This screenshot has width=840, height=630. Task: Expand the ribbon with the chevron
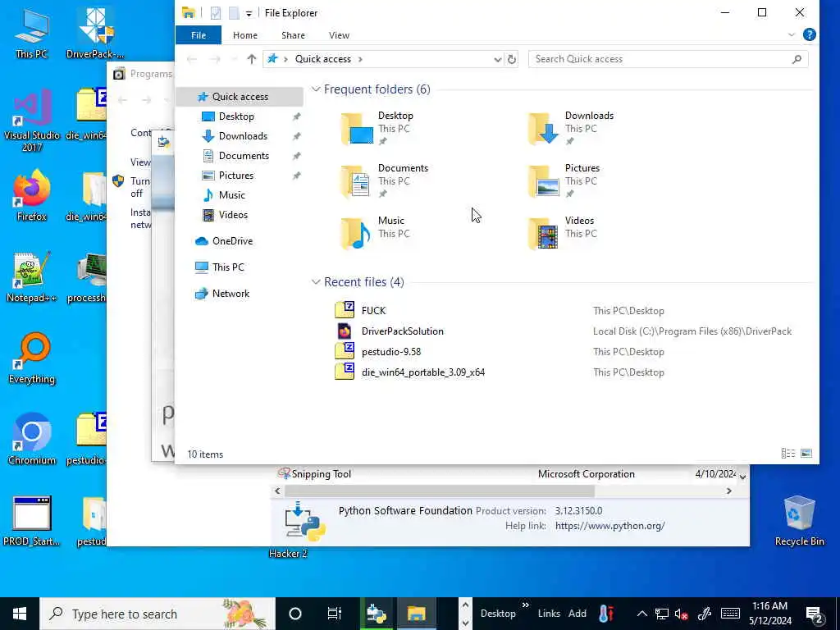click(x=792, y=34)
